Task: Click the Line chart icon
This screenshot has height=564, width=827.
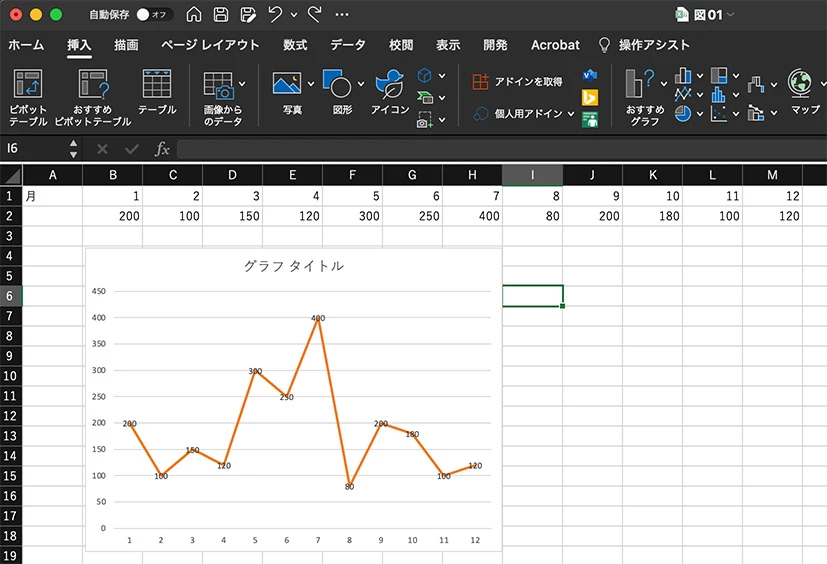Action: (683, 94)
